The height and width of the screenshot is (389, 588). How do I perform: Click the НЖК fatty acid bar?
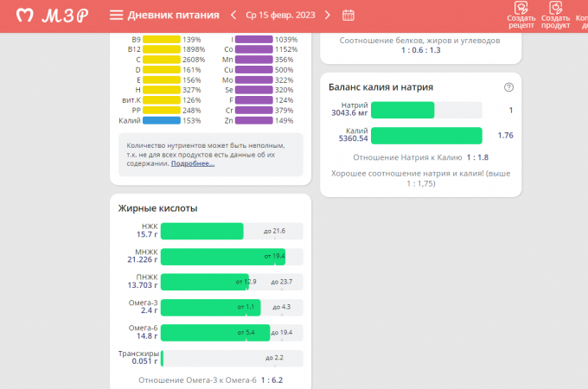(202, 231)
